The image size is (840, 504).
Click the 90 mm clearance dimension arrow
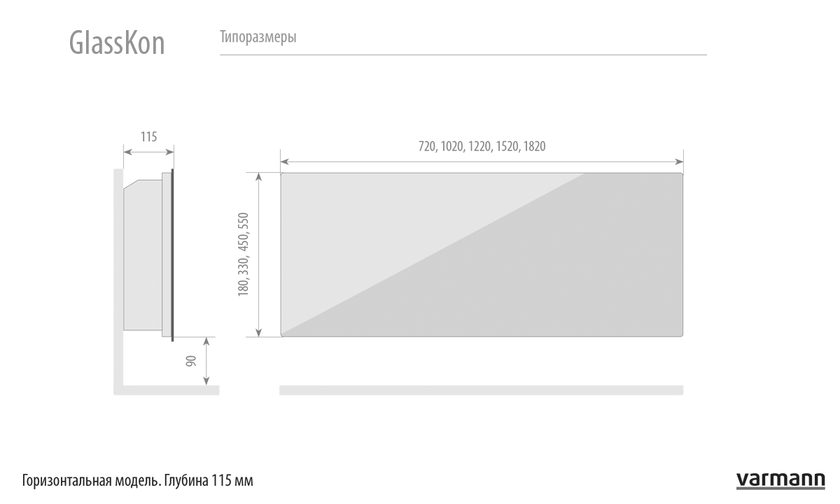[x=206, y=360]
